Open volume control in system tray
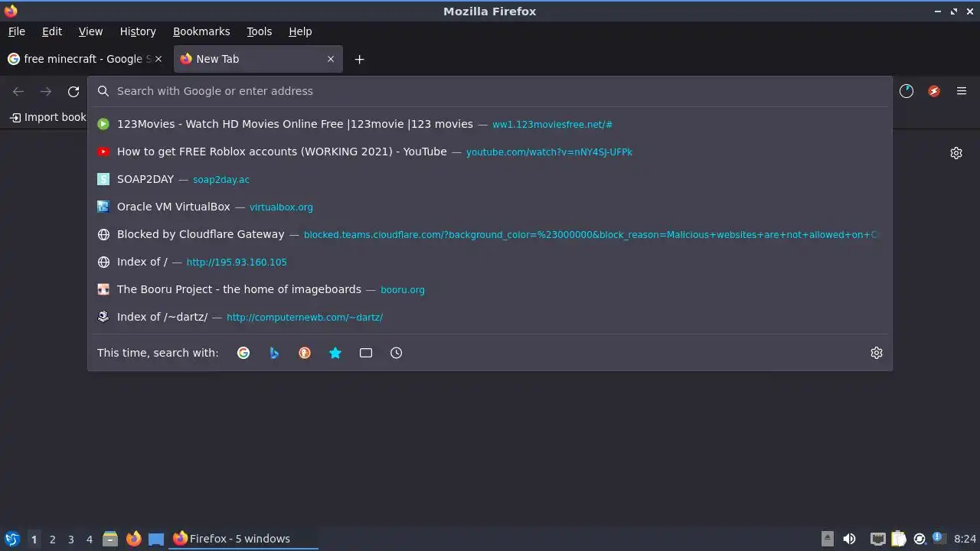Viewport: 980px width, 551px height. coord(849,539)
